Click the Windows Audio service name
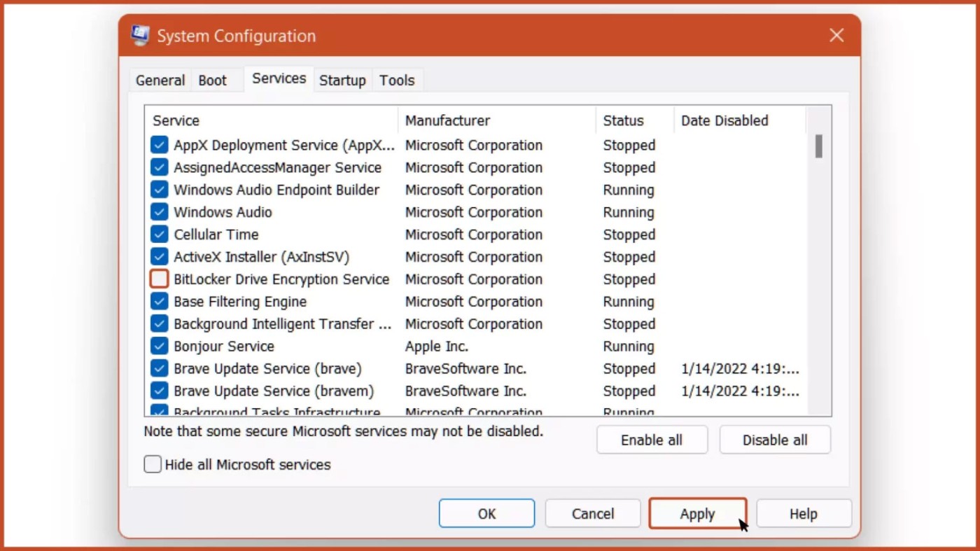This screenshot has width=980, height=551. [223, 212]
